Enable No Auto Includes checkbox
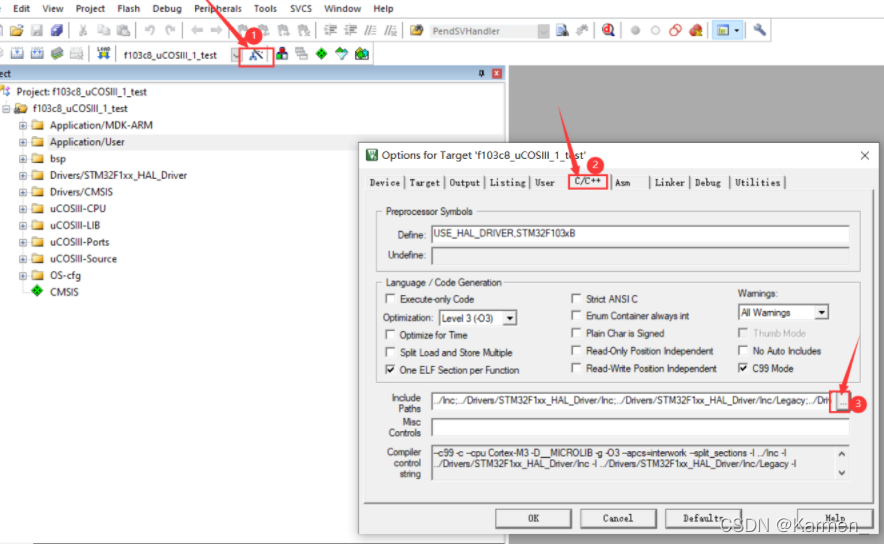This screenshot has height=544, width=884. 743,350
